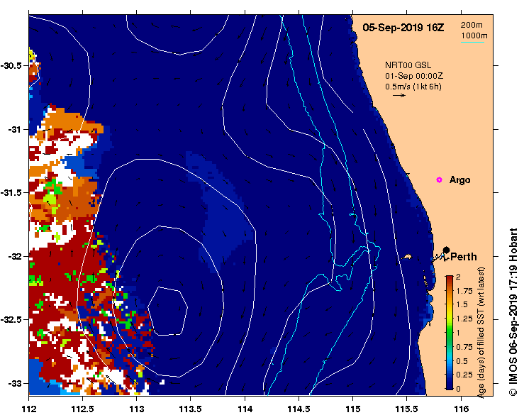Click the 0.5m/s reference velocity arrow
Viewport: 524px width, 420px height.
click(x=399, y=95)
